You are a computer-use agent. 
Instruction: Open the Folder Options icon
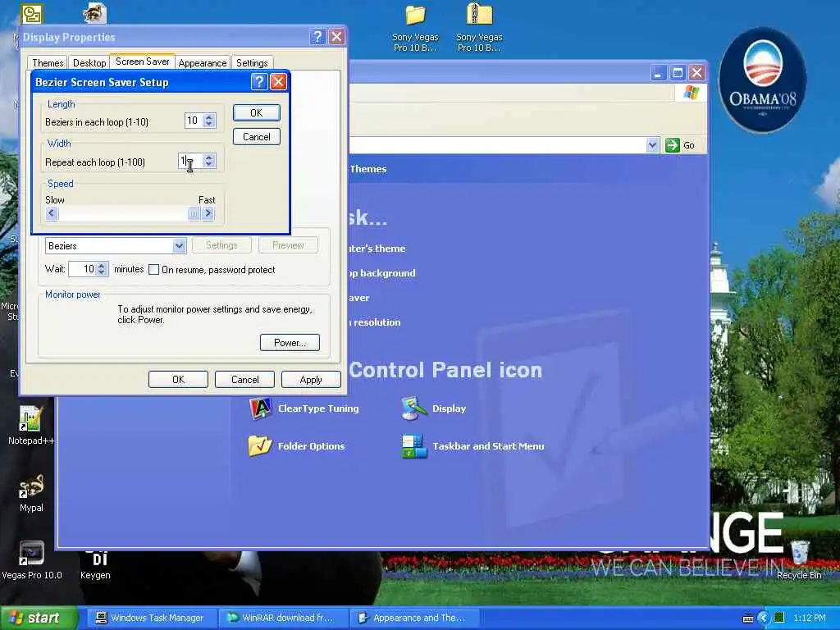[x=260, y=445]
